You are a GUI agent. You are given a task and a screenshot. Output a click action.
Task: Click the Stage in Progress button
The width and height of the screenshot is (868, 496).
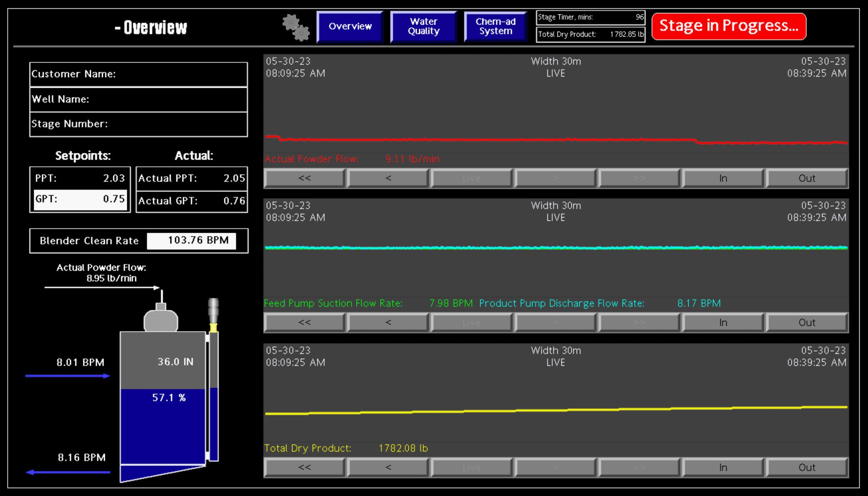click(x=729, y=26)
